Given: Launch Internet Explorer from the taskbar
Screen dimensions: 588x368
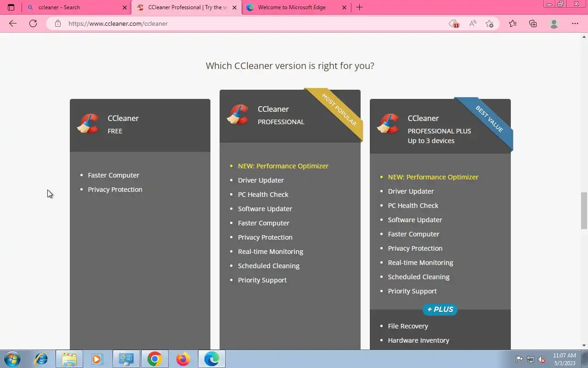Looking at the screenshot, I should click(41, 359).
